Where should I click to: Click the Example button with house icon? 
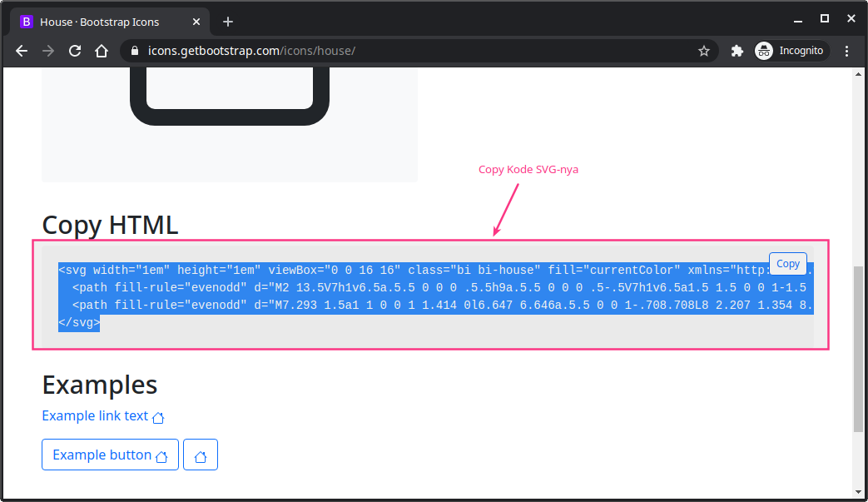pos(110,455)
